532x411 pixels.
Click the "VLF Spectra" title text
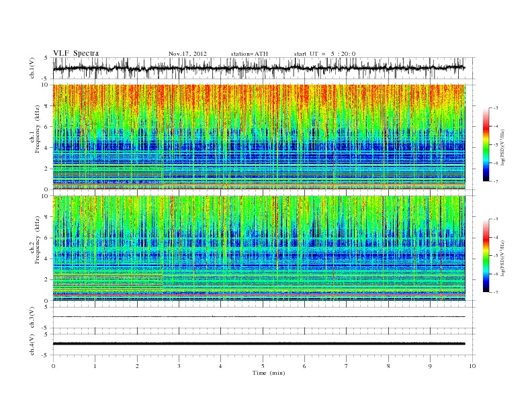[x=76, y=53]
